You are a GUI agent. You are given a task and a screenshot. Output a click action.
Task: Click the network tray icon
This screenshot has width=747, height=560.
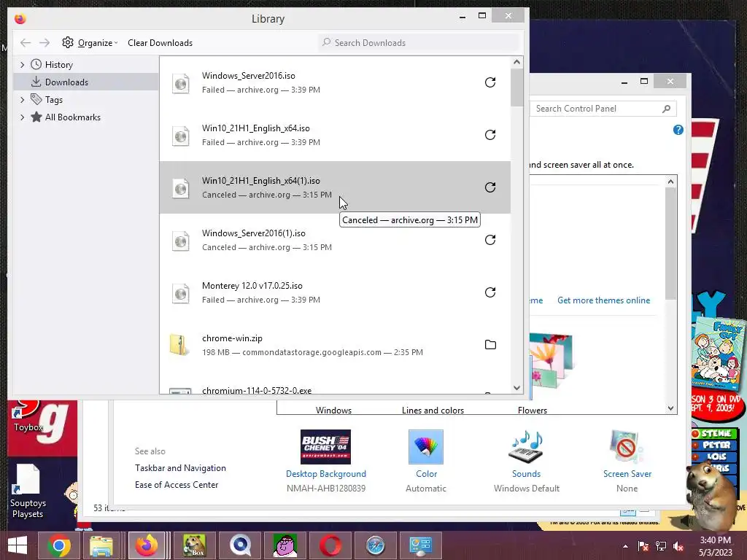tap(661, 546)
